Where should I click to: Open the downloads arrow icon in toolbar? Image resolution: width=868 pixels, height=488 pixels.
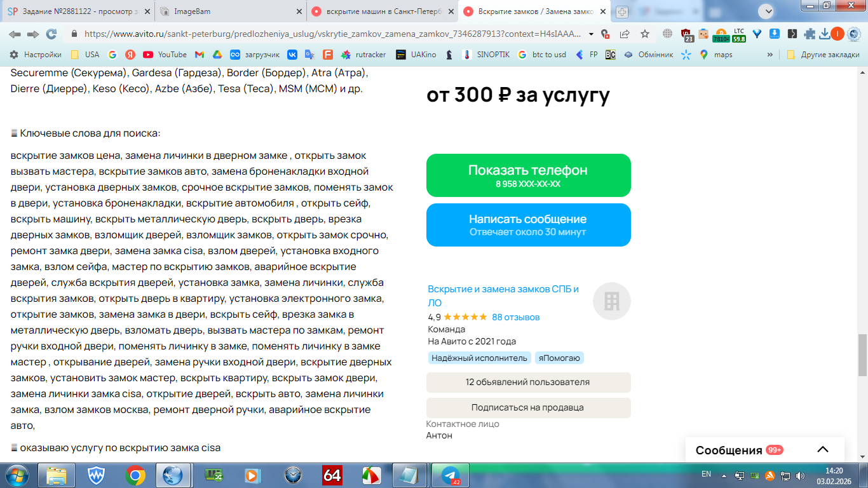[x=825, y=34]
